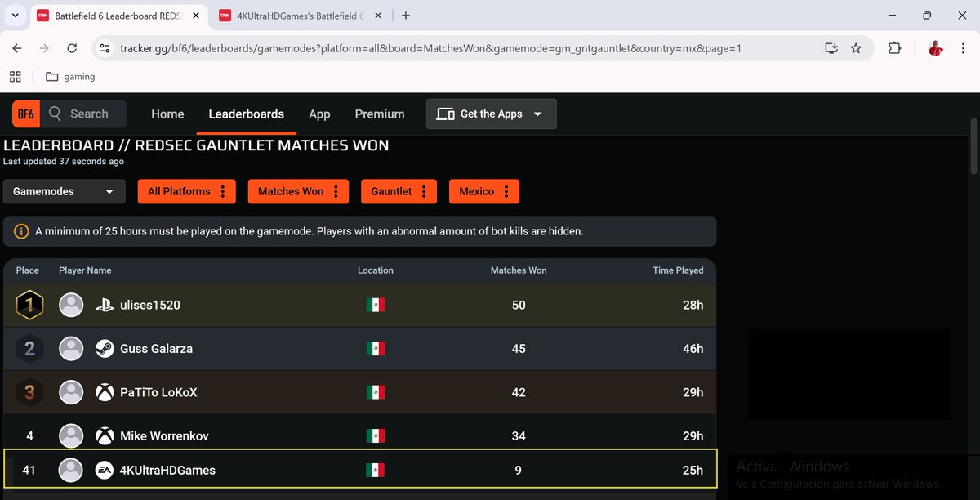Click the Xbox icon beside Mike Worrenkov

pyautogui.click(x=105, y=436)
